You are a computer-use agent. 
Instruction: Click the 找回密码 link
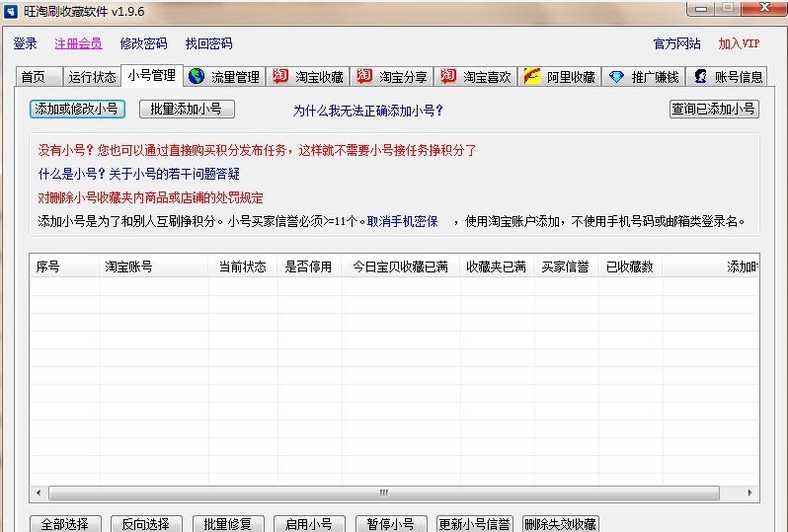point(209,43)
